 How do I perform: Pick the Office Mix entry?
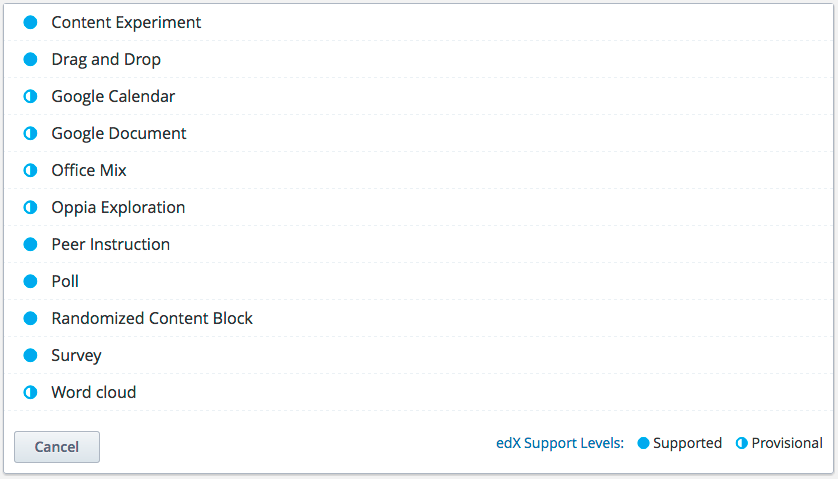(x=89, y=170)
